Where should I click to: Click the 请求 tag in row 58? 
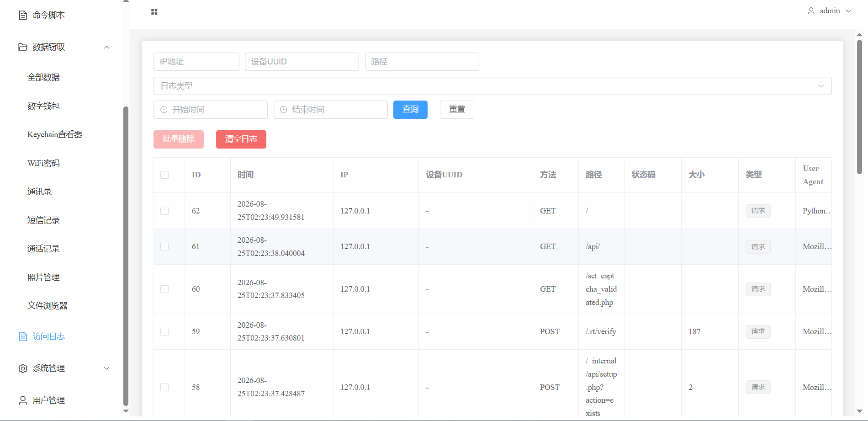pyautogui.click(x=758, y=388)
